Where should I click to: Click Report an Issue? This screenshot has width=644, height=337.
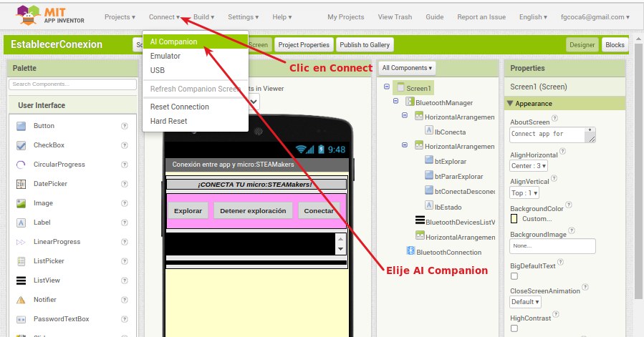481,17
